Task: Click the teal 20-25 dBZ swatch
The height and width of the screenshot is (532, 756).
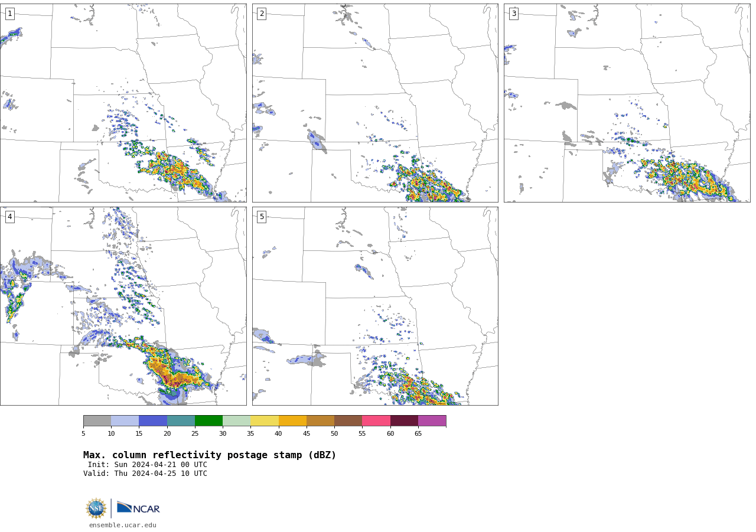Action: (x=181, y=421)
